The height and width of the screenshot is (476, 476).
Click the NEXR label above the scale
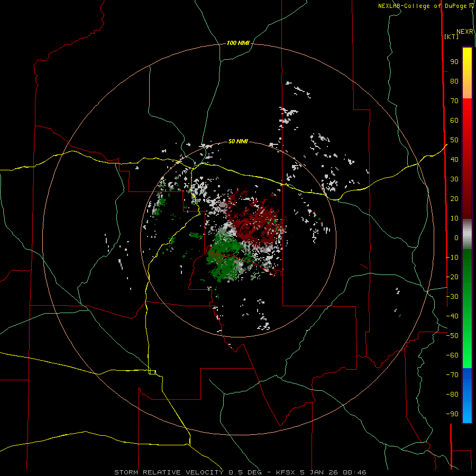tap(465, 32)
